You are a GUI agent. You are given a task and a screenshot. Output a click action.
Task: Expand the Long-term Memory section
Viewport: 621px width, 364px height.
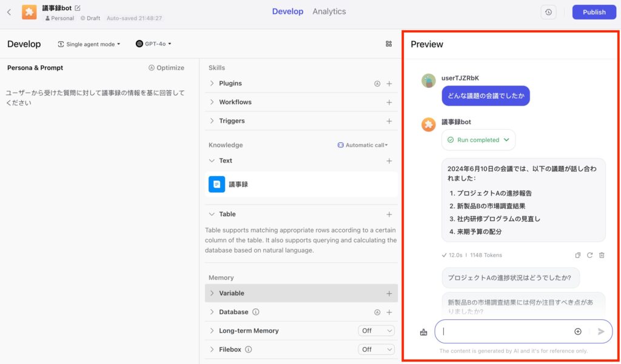tap(212, 331)
